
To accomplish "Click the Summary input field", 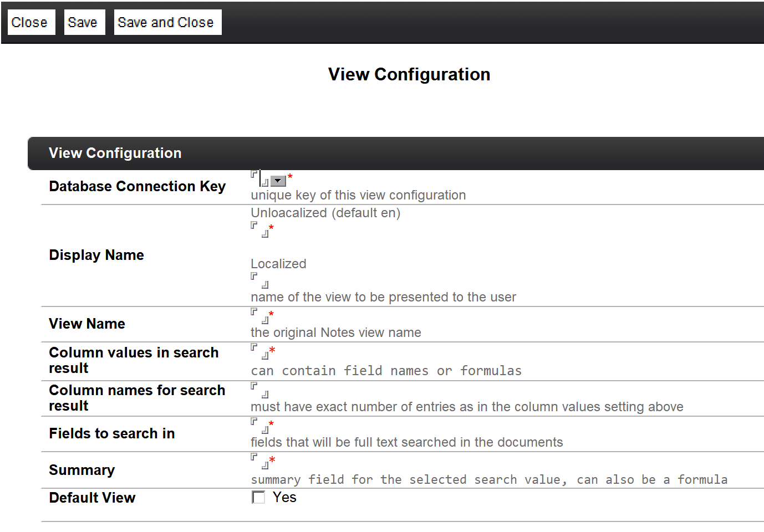I will [259, 461].
